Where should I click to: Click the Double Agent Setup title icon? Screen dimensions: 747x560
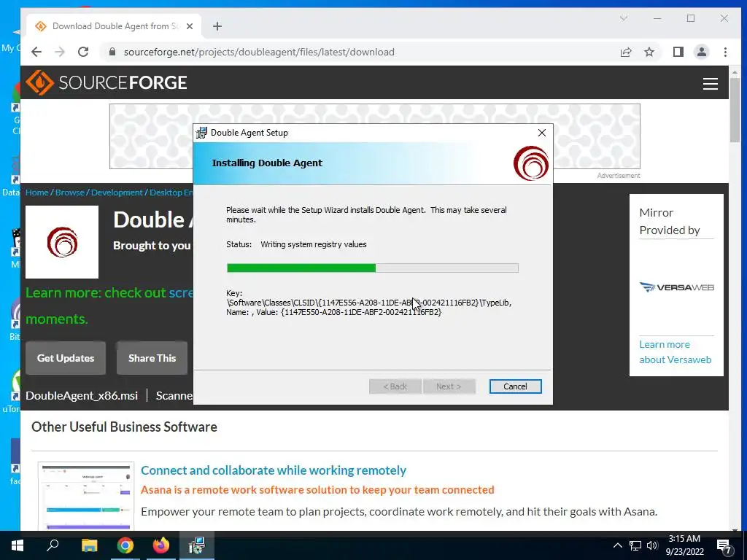201,133
